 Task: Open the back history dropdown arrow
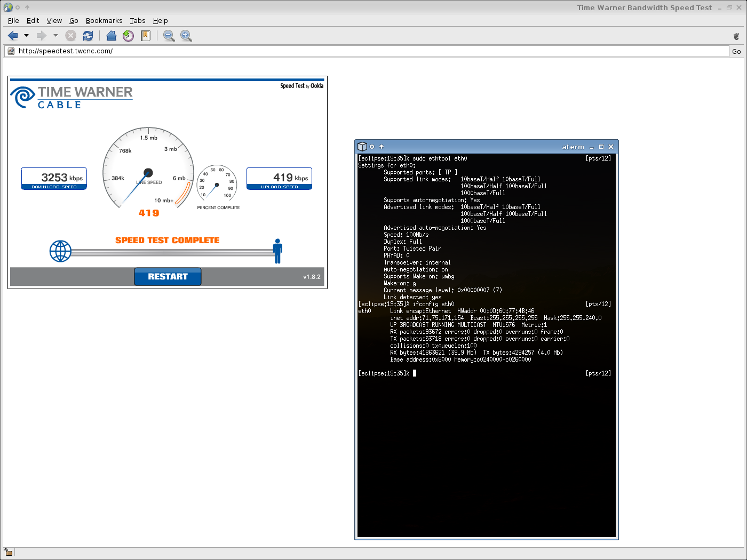[x=26, y=36]
